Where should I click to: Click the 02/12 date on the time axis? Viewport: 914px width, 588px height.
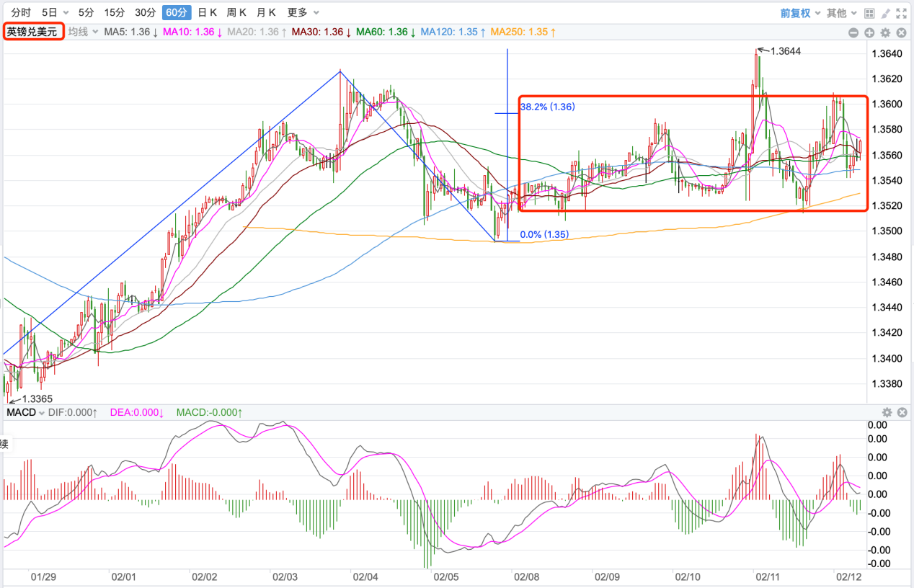pyautogui.click(x=848, y=577)
